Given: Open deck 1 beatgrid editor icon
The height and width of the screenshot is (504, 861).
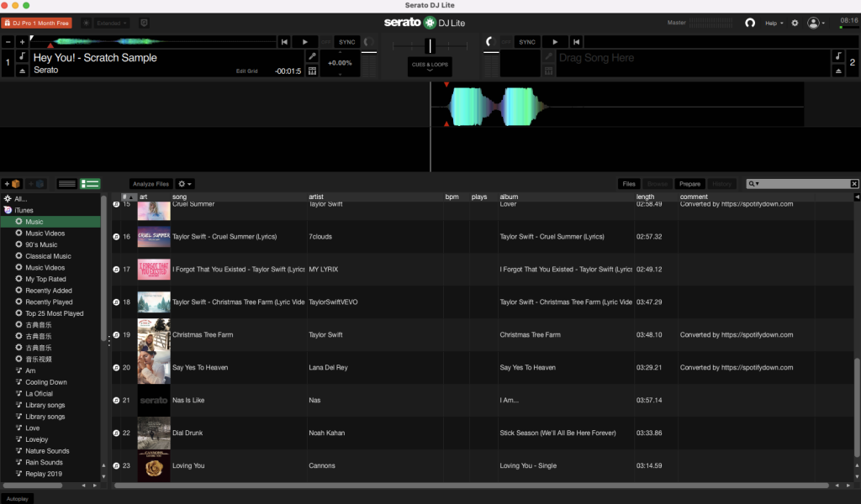Looking at the screenshot, I should point(312,71).
